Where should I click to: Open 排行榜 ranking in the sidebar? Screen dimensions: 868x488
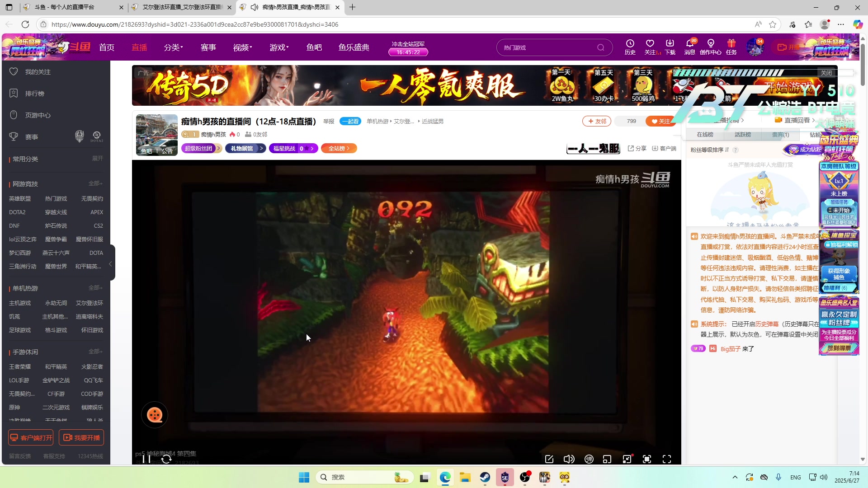point(35,94)
